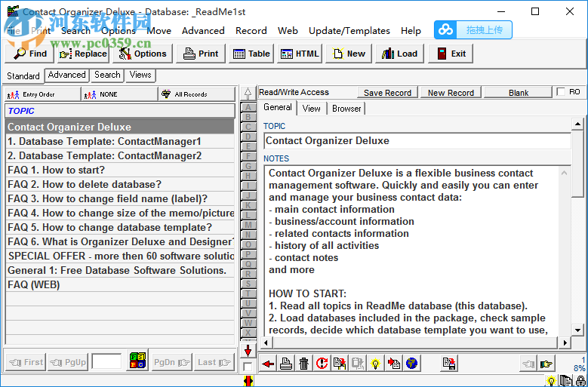Click the globe web icon
Screen dimensions: 588x387
click(411, 364)
